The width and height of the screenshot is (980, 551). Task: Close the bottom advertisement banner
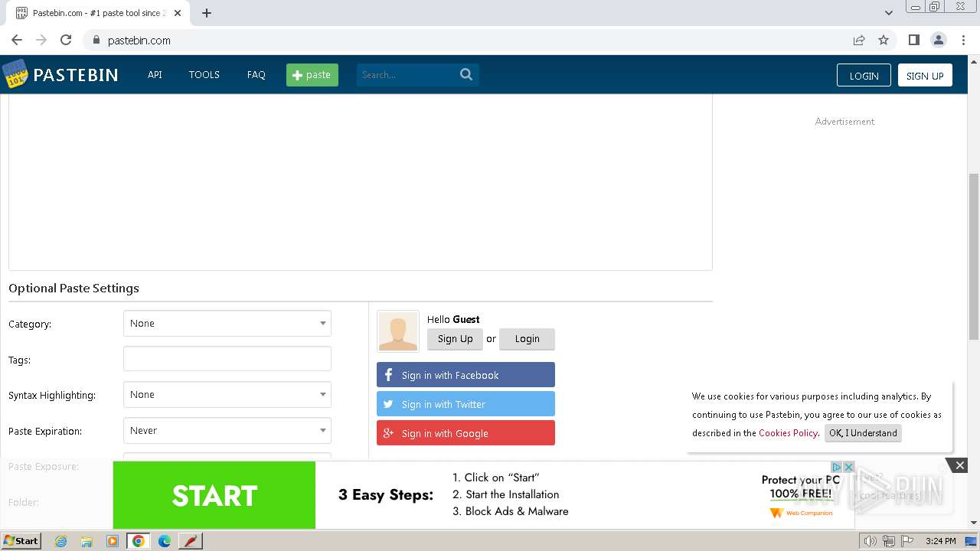(x=959, y=465)
